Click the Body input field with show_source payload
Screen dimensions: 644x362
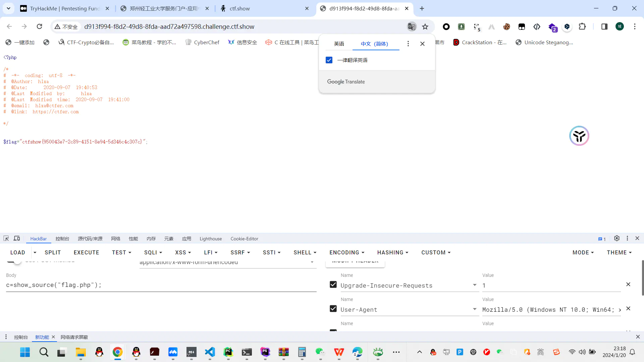pos(161,285)
